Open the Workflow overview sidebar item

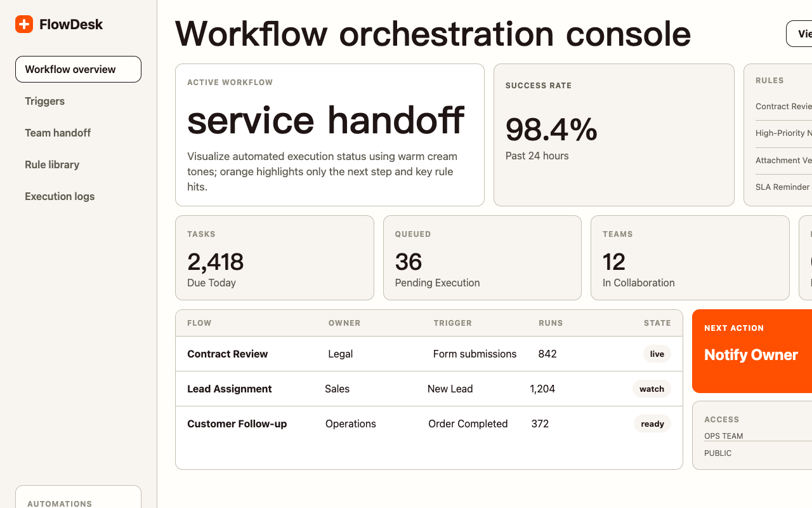(x=78, y=69)
